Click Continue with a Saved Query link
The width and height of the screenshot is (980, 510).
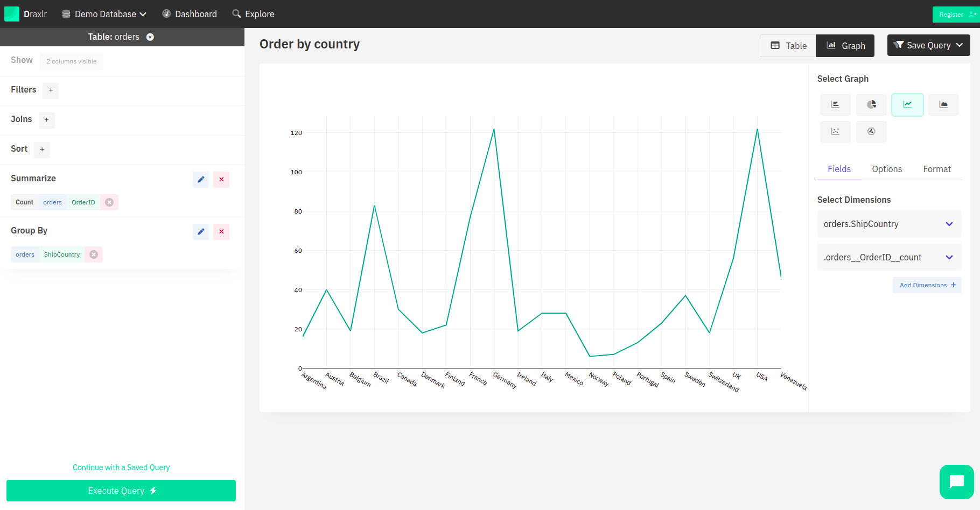click(x=121, y=467)
